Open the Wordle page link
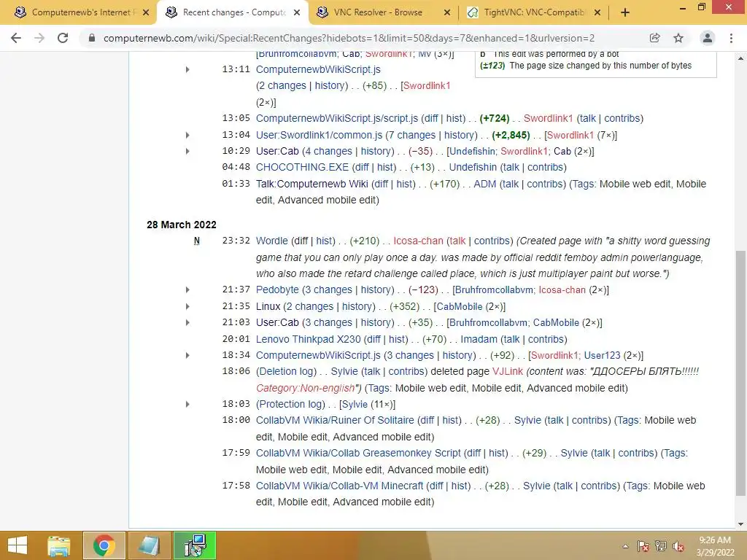The height and width of the screenshot is (560, 747). [271, 241]
